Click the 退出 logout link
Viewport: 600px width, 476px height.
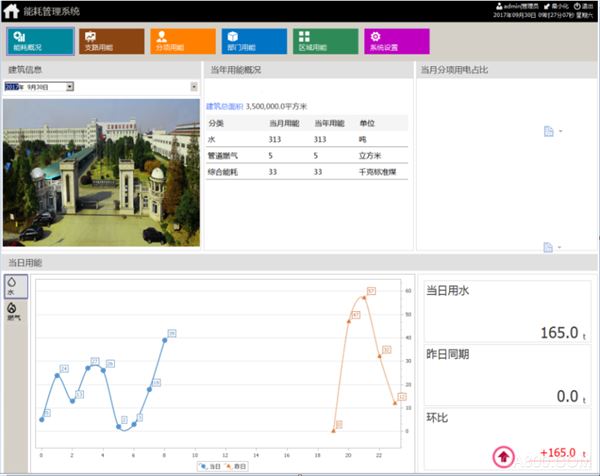pos(584,6)
